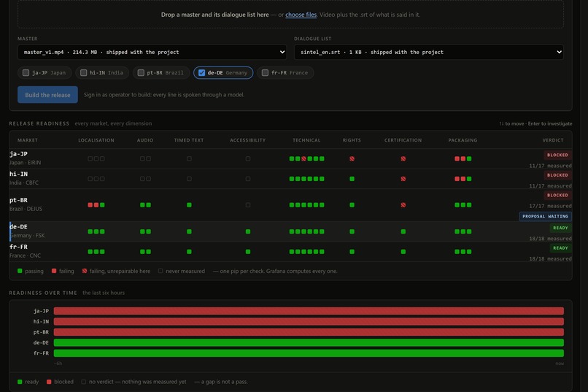Click the pt-BR Timed Text pip
This screenshot has width=588, height=392.
pyautogui.click(x=189, y=205)
